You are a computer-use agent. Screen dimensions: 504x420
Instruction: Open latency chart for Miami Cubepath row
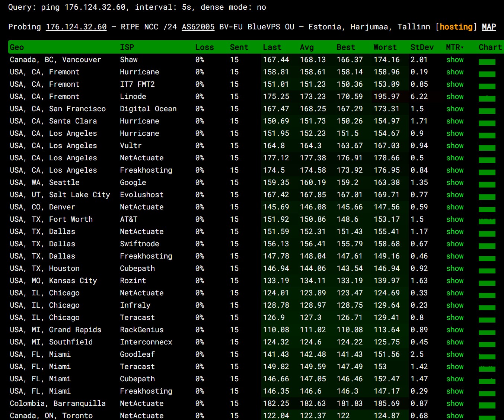click(487, 381)
